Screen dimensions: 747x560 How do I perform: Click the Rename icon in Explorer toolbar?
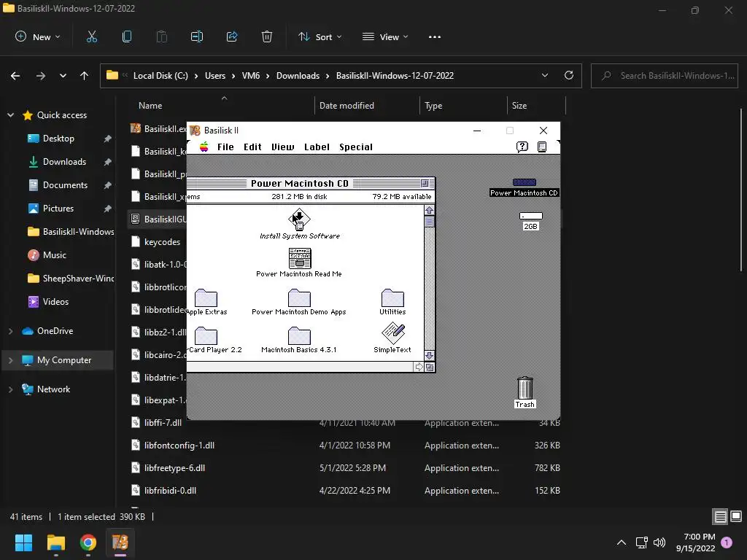click(x=197, y=36)
